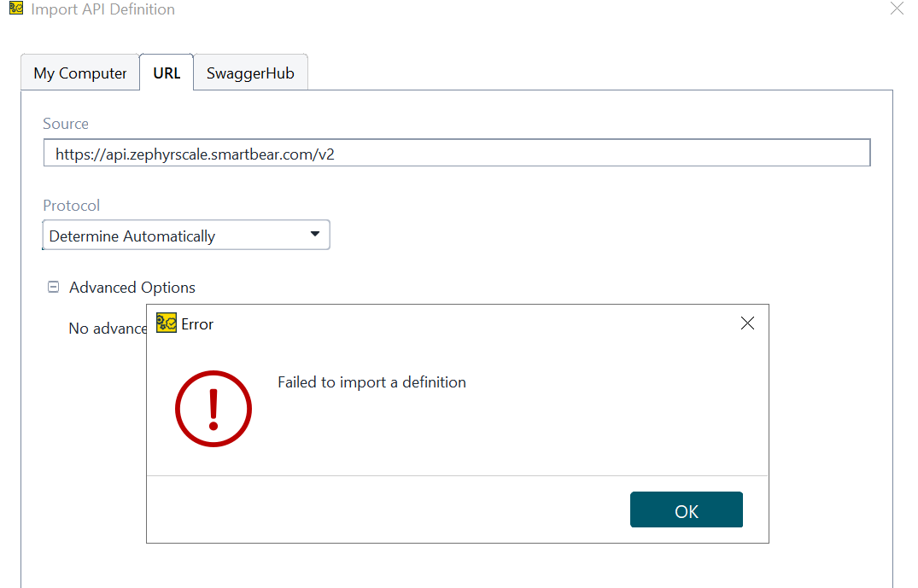Click the ReadyAPI icon on the Error popup
Viewport: 918px width, 588px height.
166,323
